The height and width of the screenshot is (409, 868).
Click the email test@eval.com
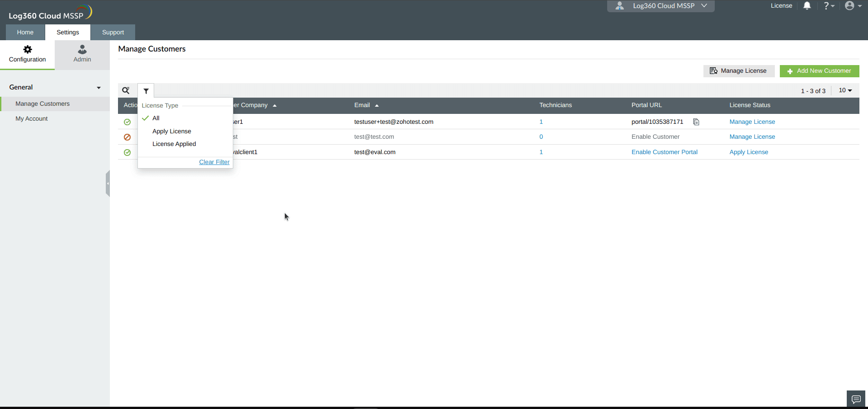(375, 152)
